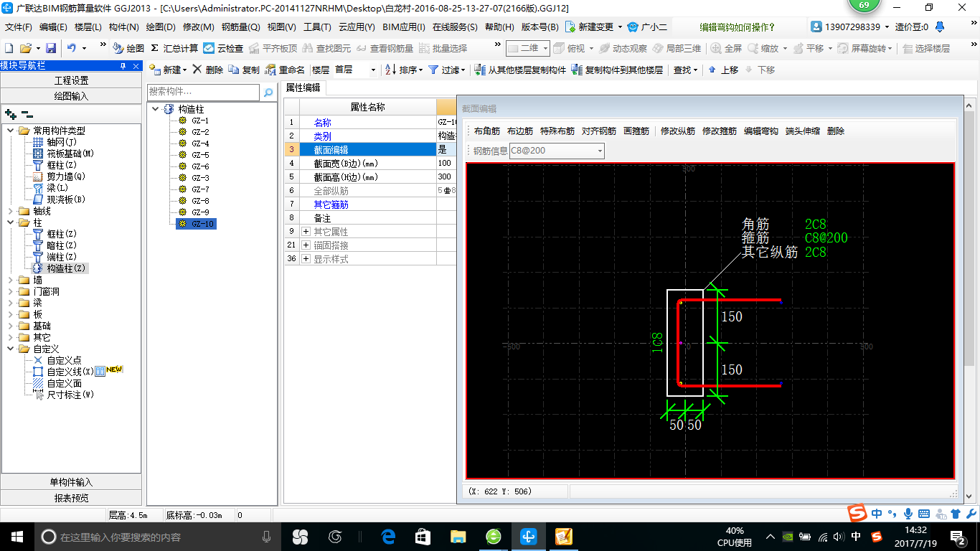Expand the 门窗洞 tree node

click(11, 291)
